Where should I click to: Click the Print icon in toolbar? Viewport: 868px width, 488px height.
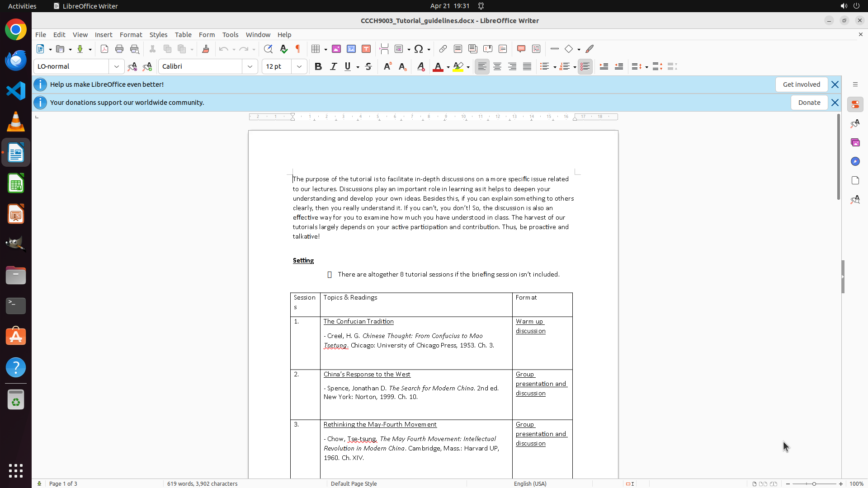tap(119, 49)
